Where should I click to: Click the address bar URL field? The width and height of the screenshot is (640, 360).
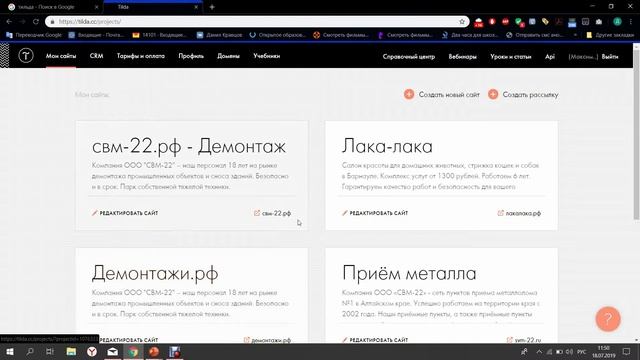click(257, 22)
